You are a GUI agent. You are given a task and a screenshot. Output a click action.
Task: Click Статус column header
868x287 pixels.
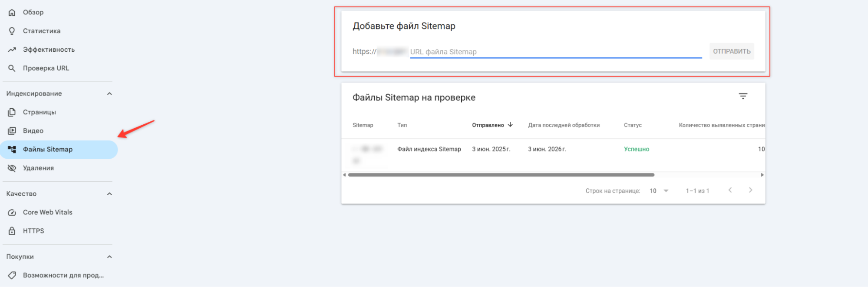coord(633,125)
